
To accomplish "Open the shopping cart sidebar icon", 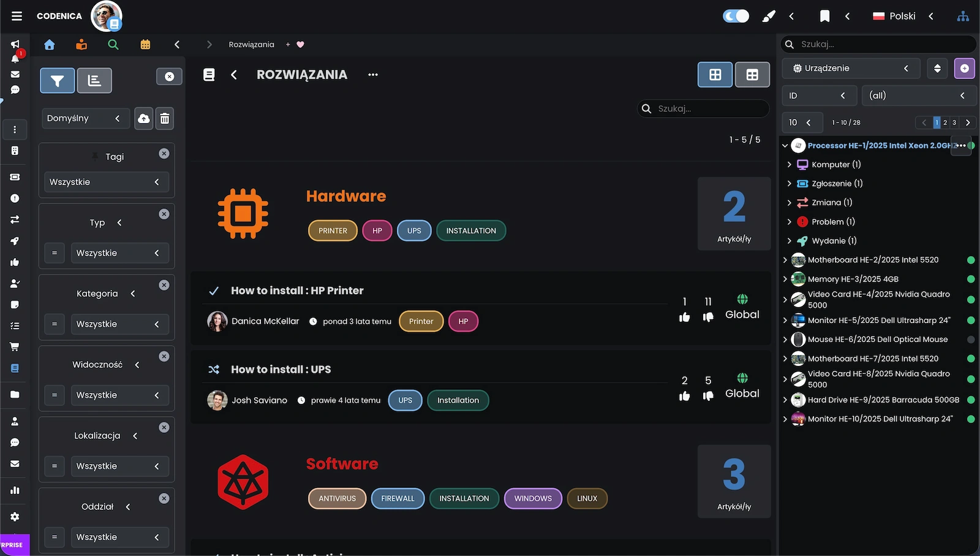I will 15,347.
